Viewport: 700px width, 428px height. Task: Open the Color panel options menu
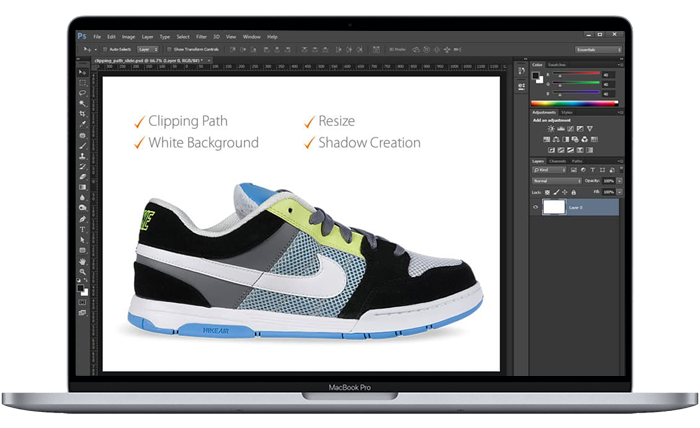pyautogui.click(x=621, y=65)
